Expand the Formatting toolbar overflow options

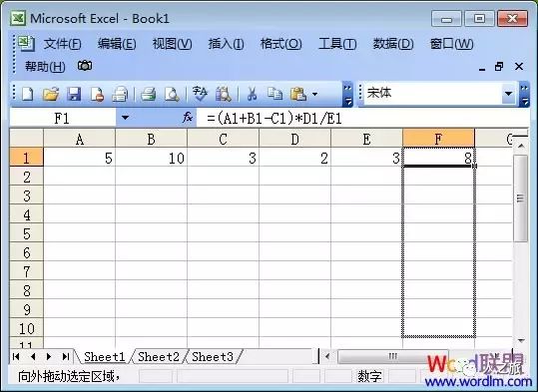[524, 95]
